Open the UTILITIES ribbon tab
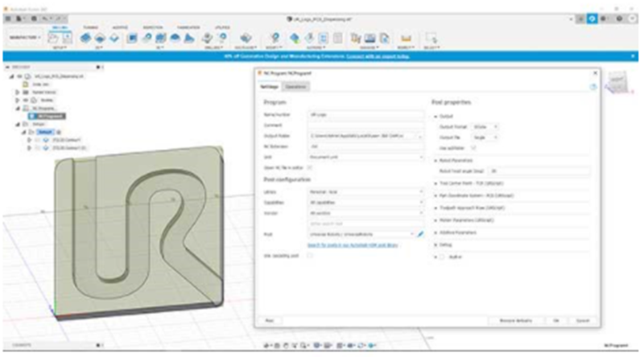 point(222,27)
